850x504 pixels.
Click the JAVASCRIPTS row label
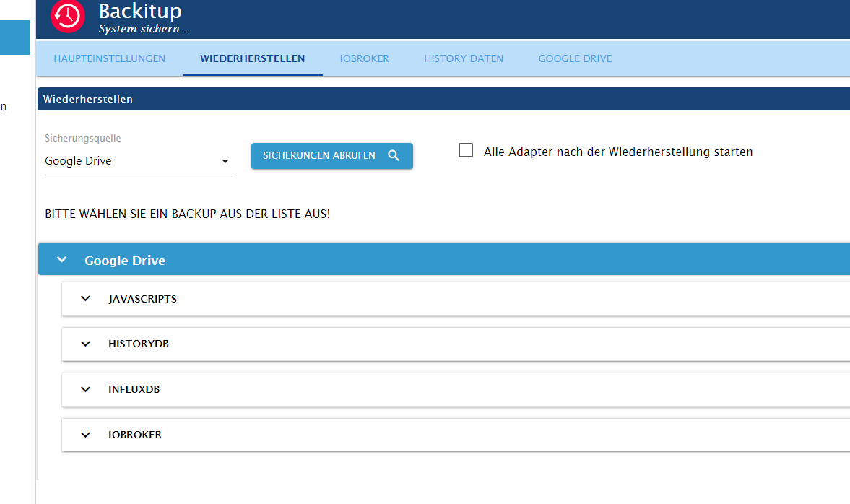click(x=142, y=299)
